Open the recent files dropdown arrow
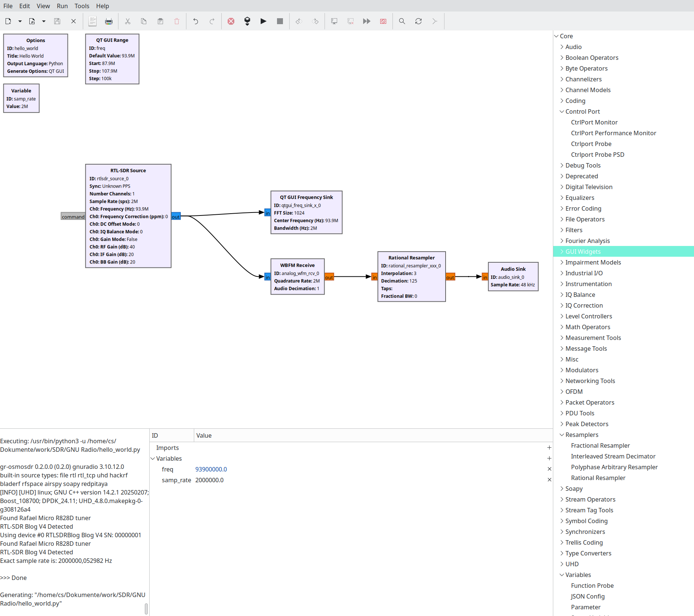 click(44, 21)
